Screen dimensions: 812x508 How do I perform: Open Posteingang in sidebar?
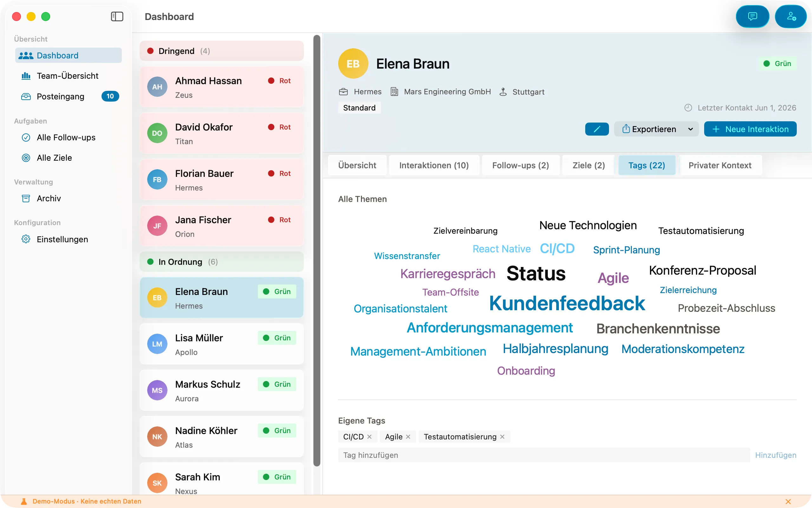(69, 97)
